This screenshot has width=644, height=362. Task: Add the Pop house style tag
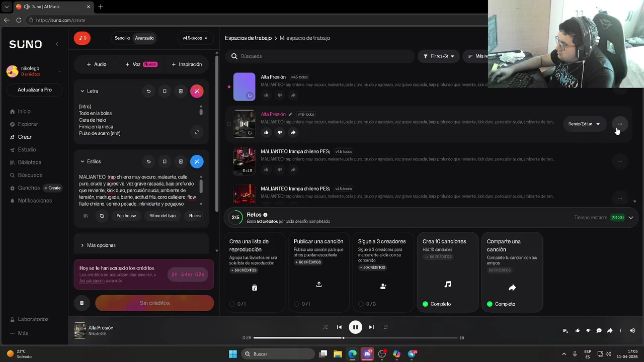point(126,216)
